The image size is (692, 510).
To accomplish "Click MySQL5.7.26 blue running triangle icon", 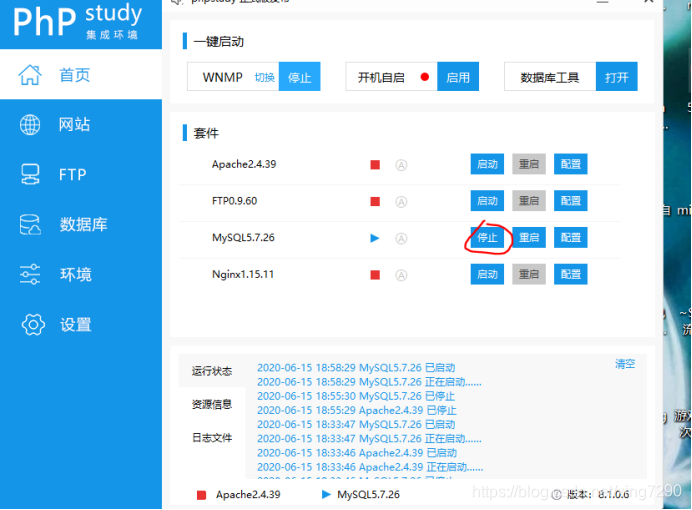I will (x=375, y=238).
